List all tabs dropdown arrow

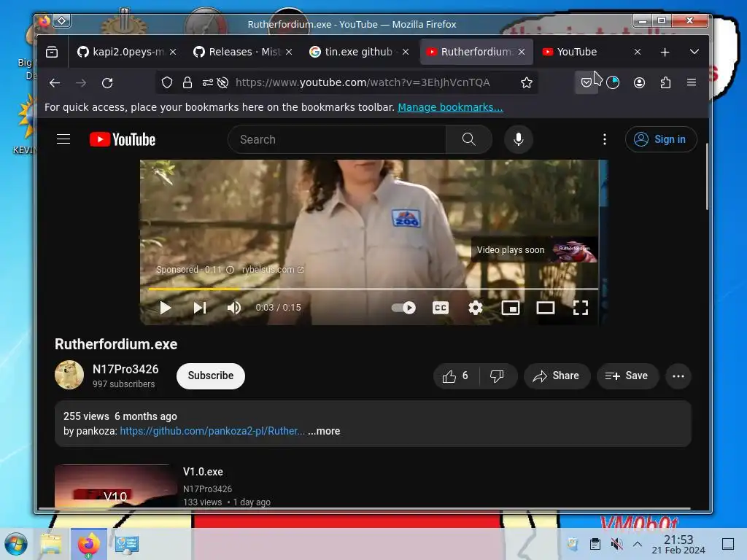click(x=694, y=52)
